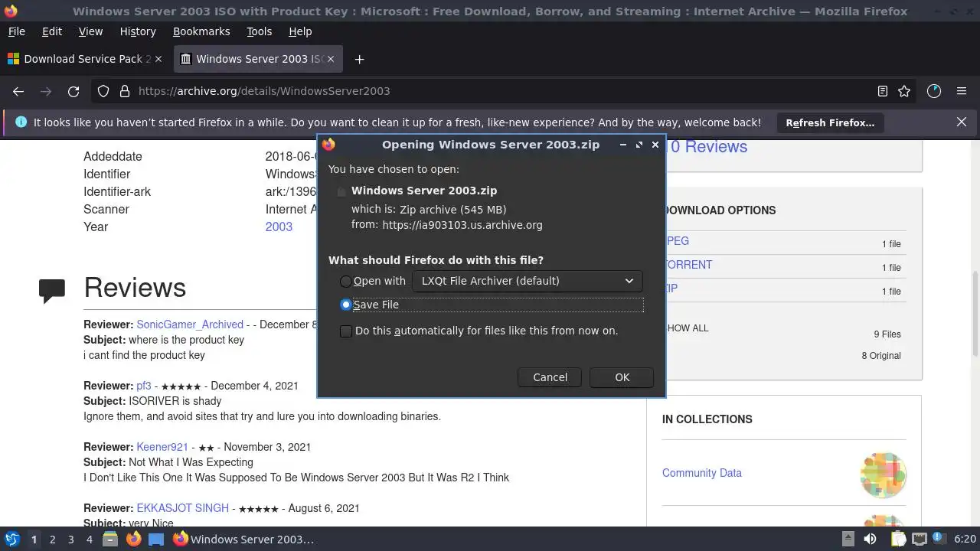980x551 pixels.
Task: Click the forward navigation arrow
Action: tap(46, 91)
